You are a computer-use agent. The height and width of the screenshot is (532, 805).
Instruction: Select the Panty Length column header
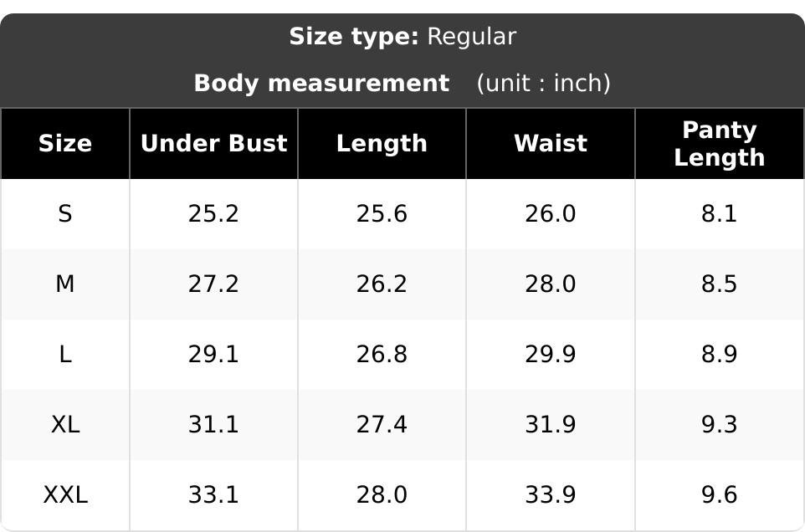[x=720, y=144]
